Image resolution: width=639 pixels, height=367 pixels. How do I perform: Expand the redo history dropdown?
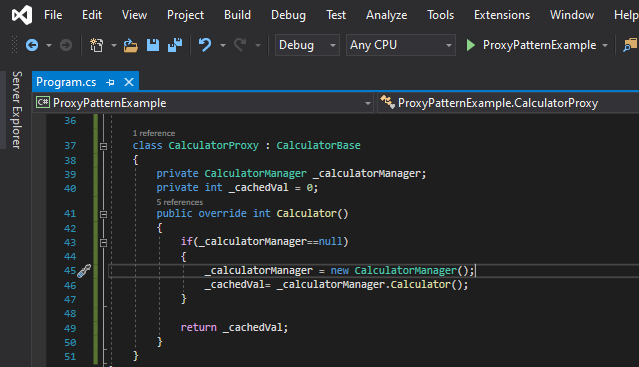[258, 45]
